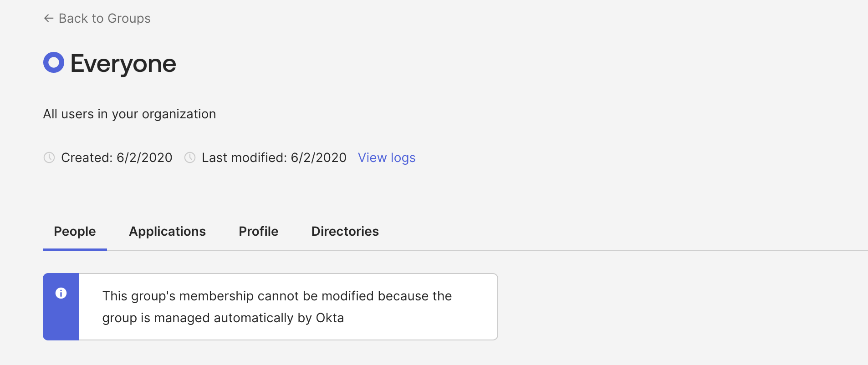
Task: Show the Directories tab
Action: coord(345,231)
